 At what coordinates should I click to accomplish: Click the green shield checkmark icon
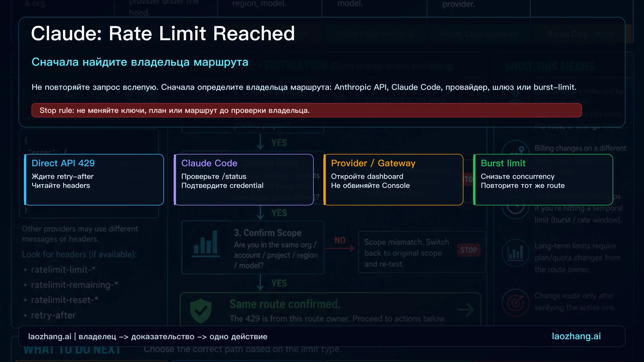point(201,311)
